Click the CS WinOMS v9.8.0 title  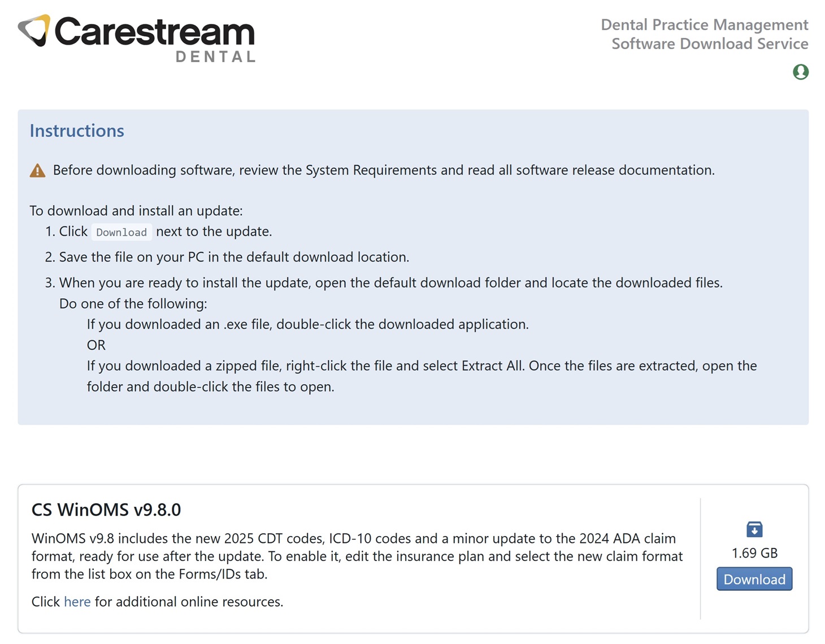(x=106, y=510)
